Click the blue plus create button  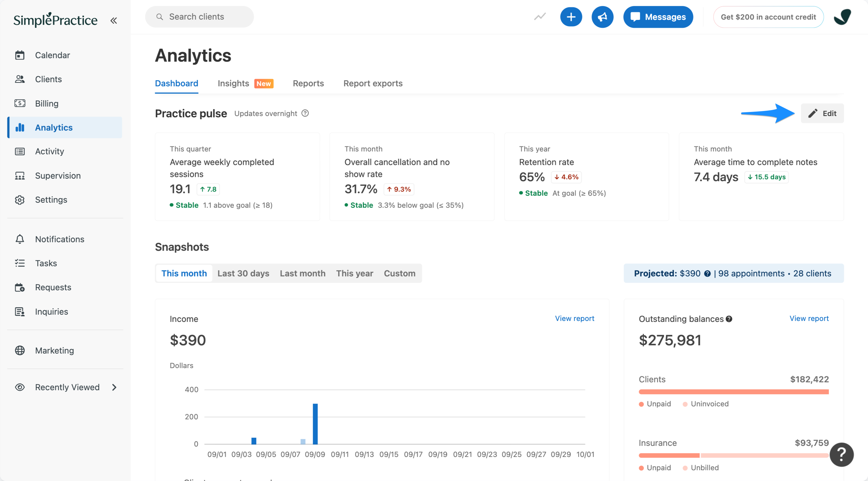tap(571, 17)
